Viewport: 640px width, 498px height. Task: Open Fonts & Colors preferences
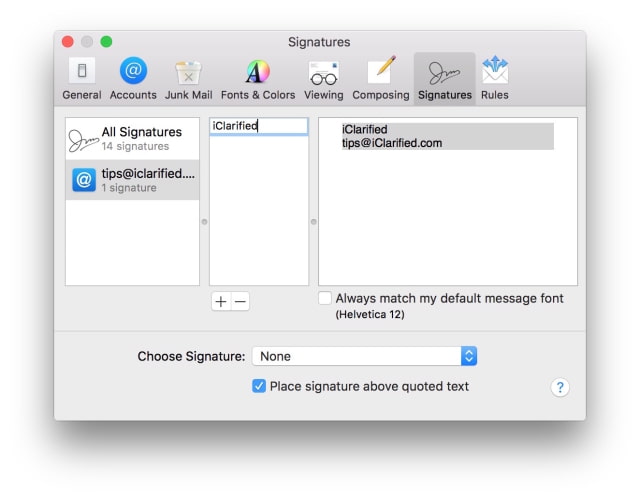click(258, 78)
